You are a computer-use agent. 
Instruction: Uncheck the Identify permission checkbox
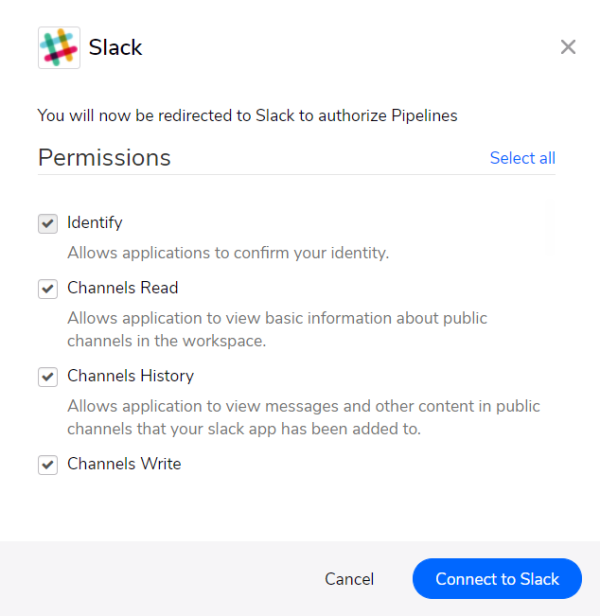pyautogui.click(x=48, y=224)
